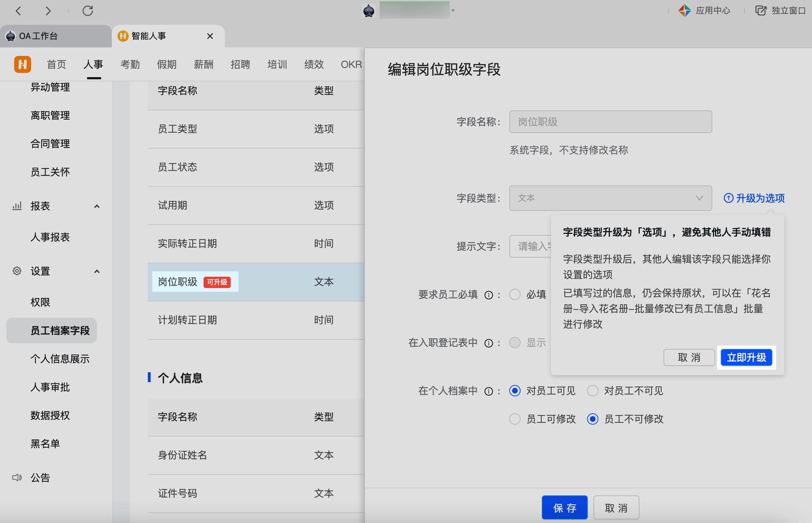Collapse the 设置 sidebar section
Screen dimensions: 812x523
97,271
